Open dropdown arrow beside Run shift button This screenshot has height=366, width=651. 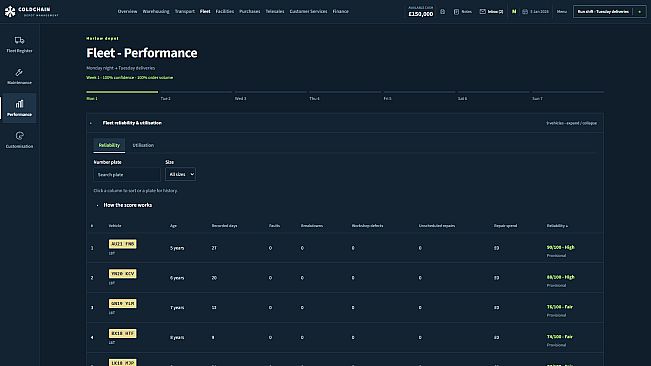(639, 12)
